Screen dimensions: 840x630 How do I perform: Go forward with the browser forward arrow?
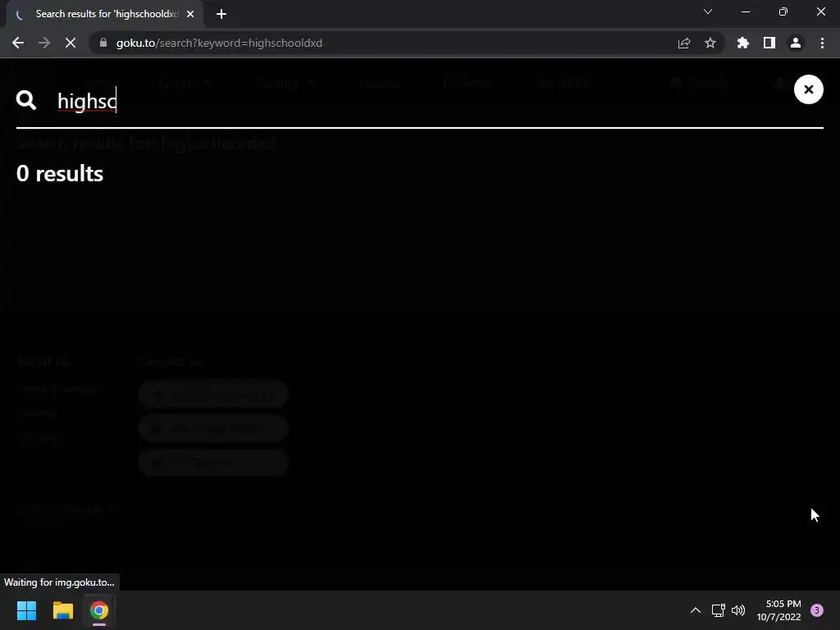pyautogui.click(x=44, y=43)
